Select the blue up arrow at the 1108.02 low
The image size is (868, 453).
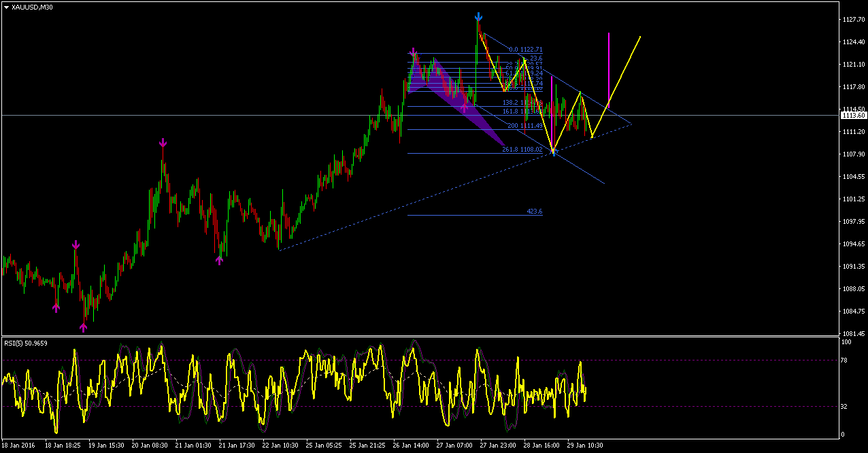[x=554, y=152]
